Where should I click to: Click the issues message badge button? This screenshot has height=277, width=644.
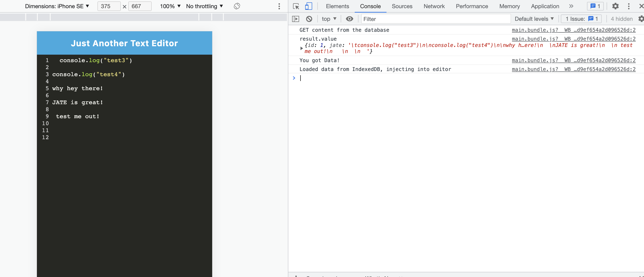click(x=595, y=6)
